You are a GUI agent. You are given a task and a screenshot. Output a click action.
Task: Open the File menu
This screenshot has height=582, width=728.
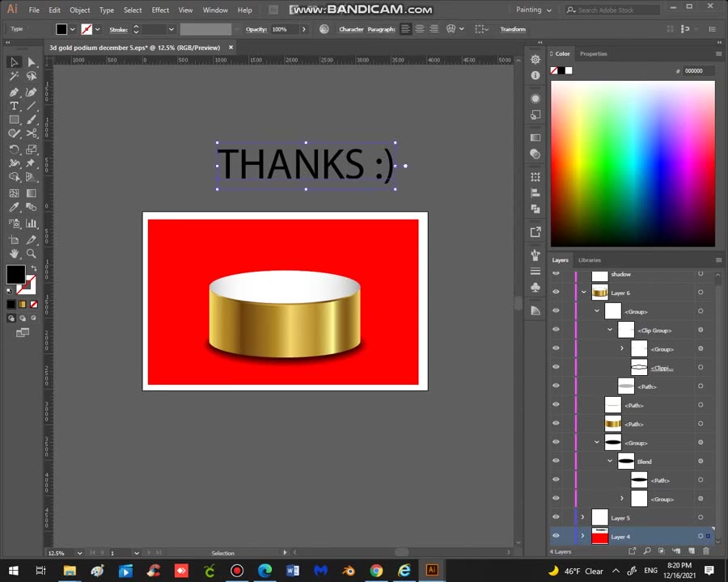tap(34, 10)
